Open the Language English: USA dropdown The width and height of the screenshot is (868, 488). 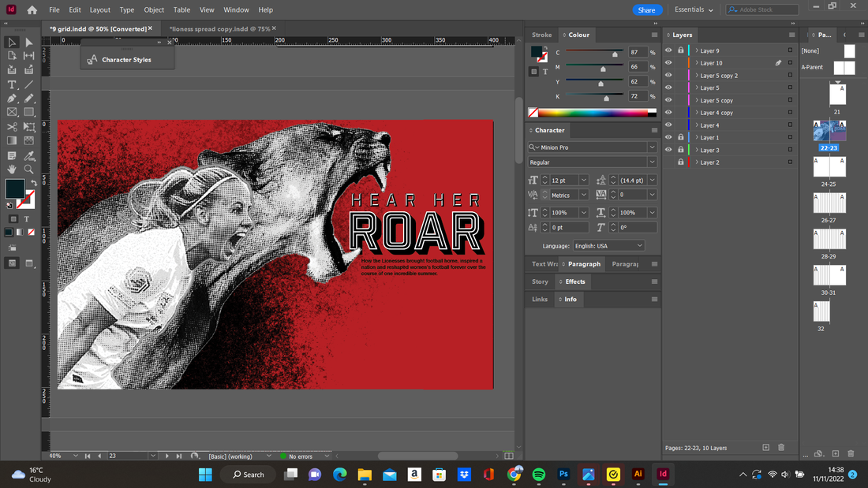[x=608, y=246]
